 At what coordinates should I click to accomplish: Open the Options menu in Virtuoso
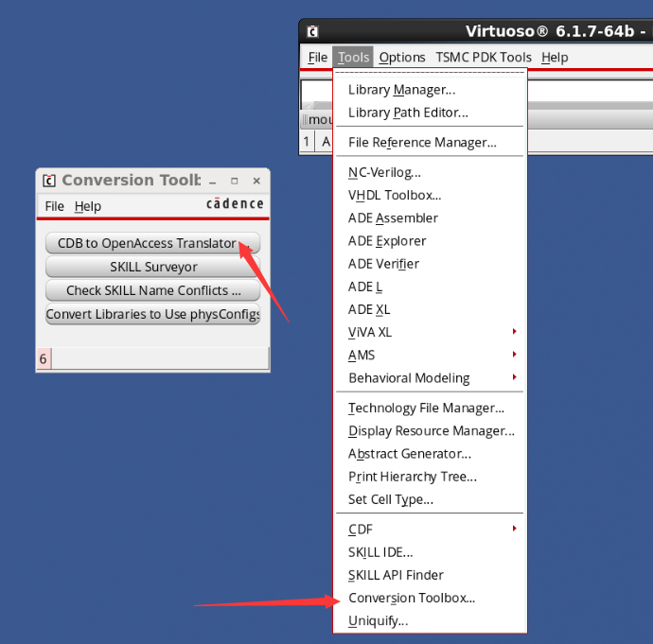pyautogui.click(x=402, y=58)
